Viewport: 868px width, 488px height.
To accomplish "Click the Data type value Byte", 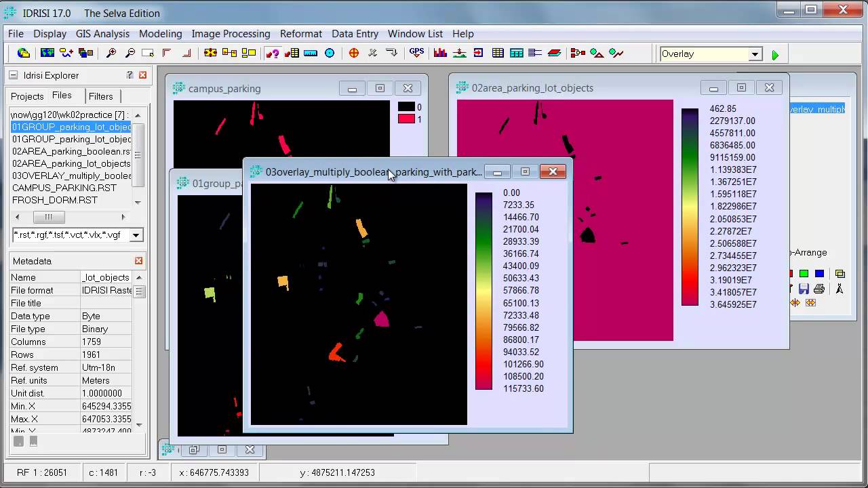I will (x=106, y=316).
